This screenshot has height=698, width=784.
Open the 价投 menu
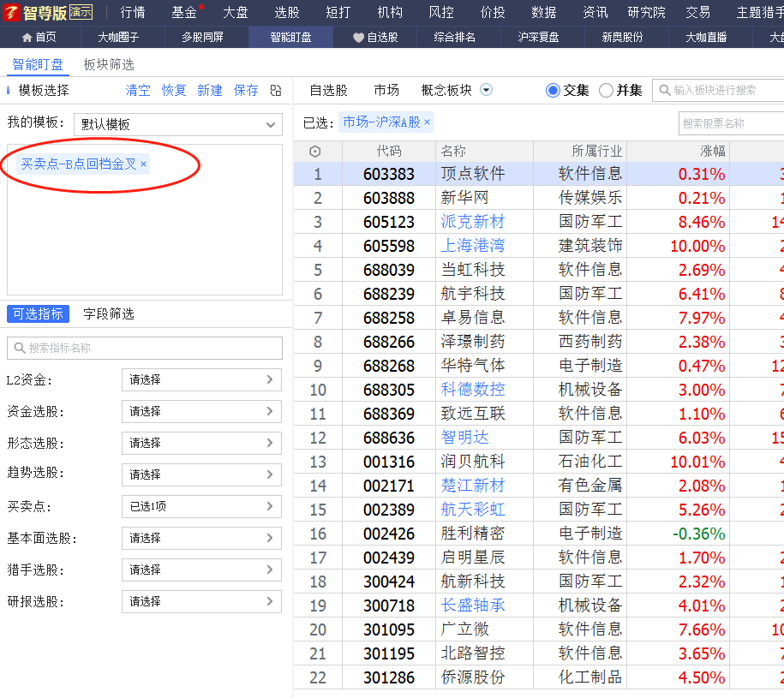pos(493,13)
